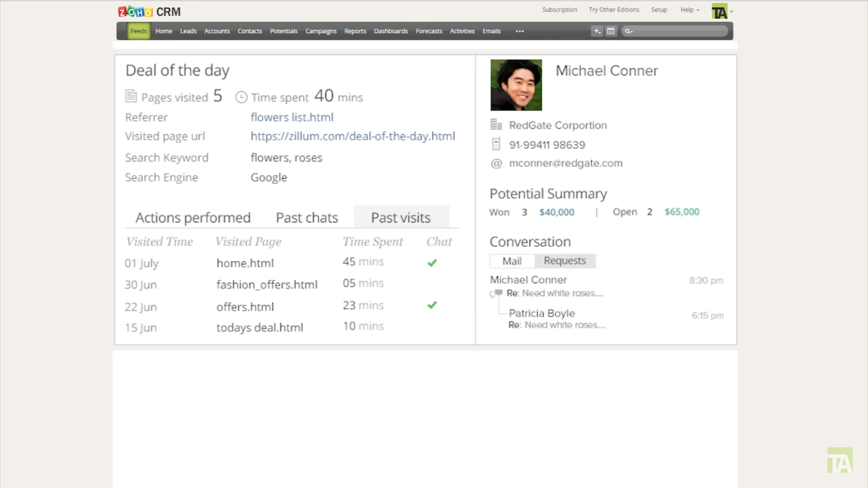Viewport: 868px width, 488px height.
Task: Click the 91-99411 98639 phone number
Action: click(x=547, y=145)
